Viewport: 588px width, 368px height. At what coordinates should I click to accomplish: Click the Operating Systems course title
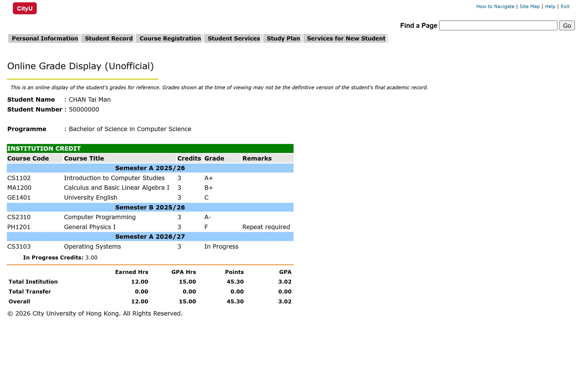pyautogui.click(x=93, y=247)
